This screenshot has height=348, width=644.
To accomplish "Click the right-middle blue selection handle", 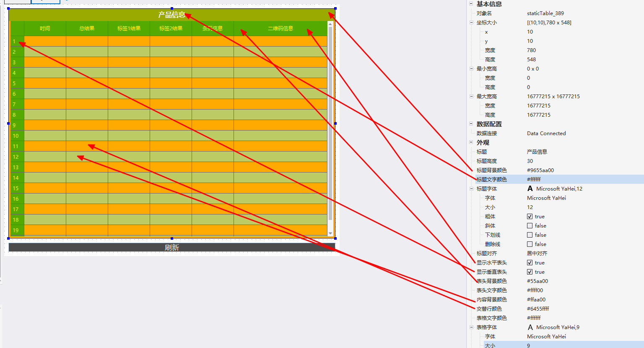I will click(x=335, y=123).
